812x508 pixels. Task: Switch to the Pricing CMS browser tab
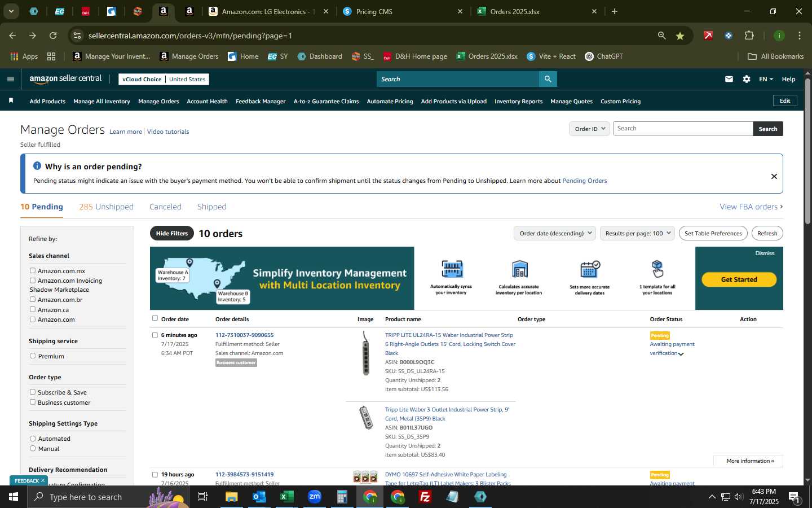(402, 11)
